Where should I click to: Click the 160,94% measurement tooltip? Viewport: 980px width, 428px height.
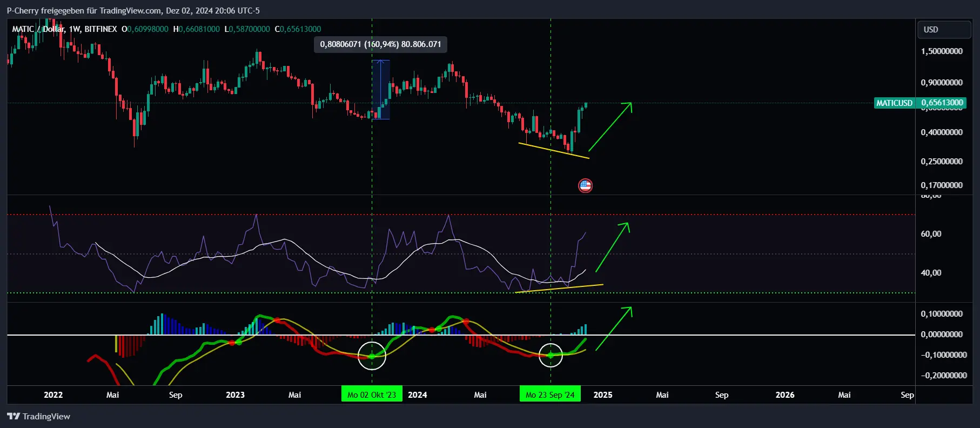tap(381, 44)
